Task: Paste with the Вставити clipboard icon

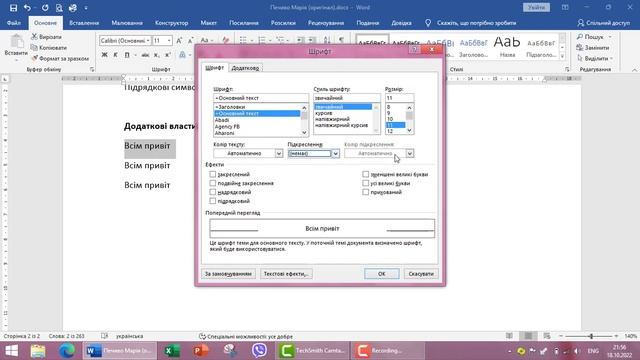Action: click(x=16, y=42)
